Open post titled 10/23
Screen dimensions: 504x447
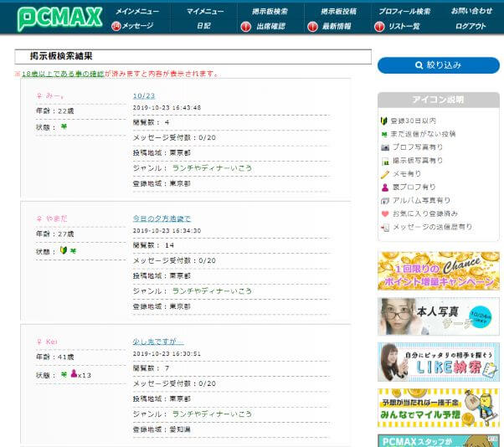[x=144, y=95]
